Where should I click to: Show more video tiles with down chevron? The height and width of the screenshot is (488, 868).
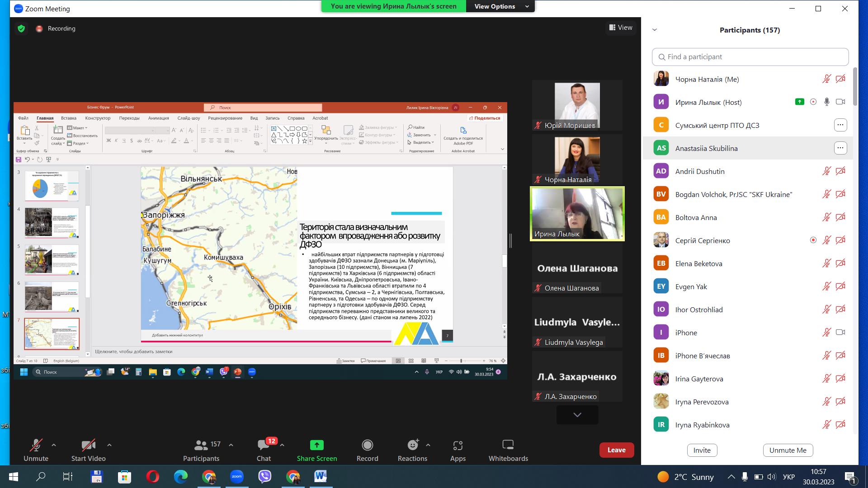coord(577,415)
